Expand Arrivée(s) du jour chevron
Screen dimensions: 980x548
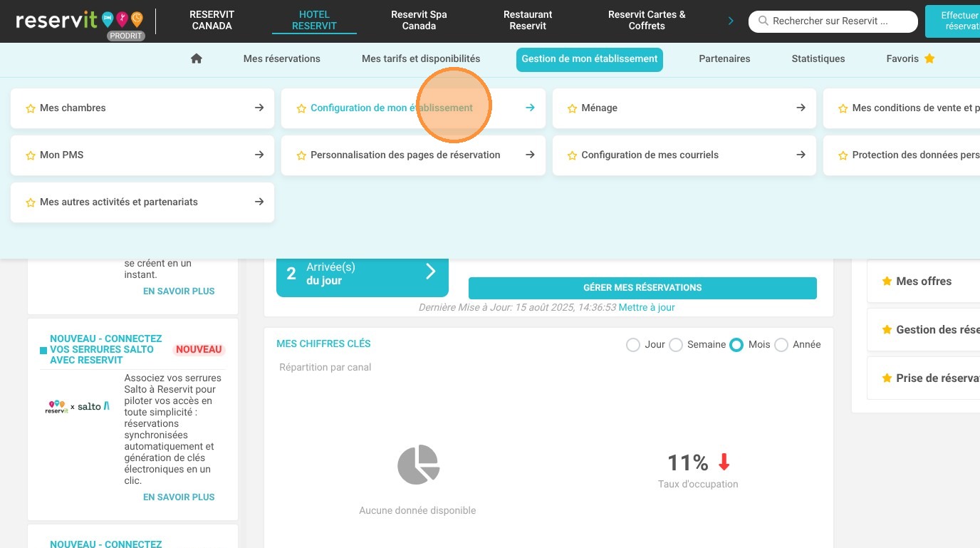(430, 272)
